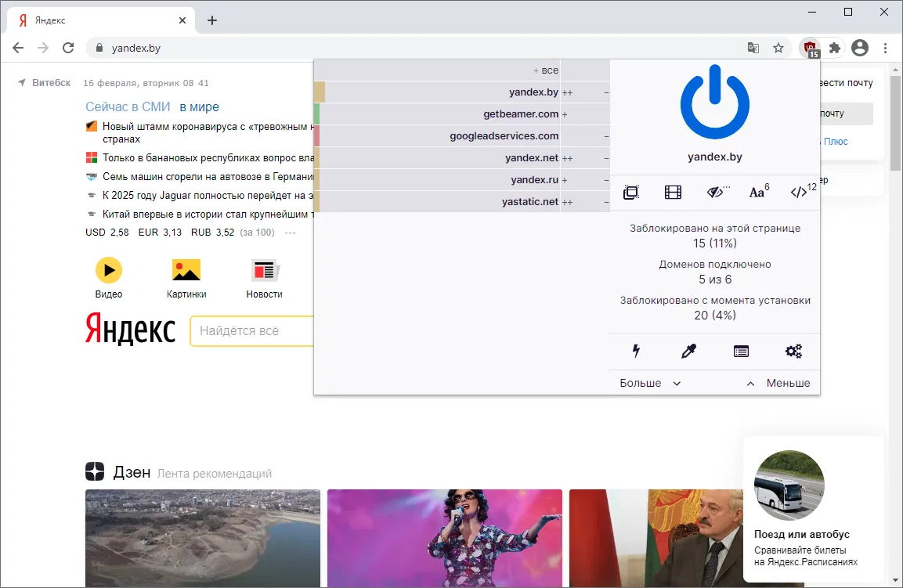Collapse panel with Меньше
903x588 pixels.
[x=778, y=383]
